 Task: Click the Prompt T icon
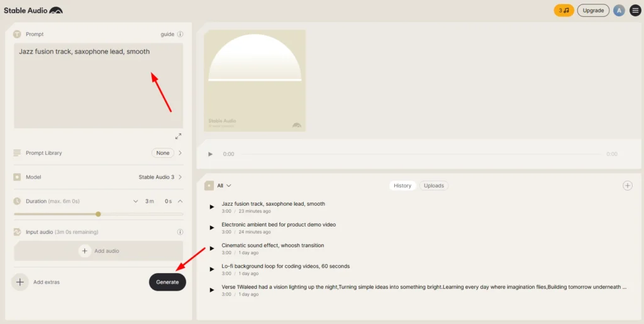click(x=17, y=34)
